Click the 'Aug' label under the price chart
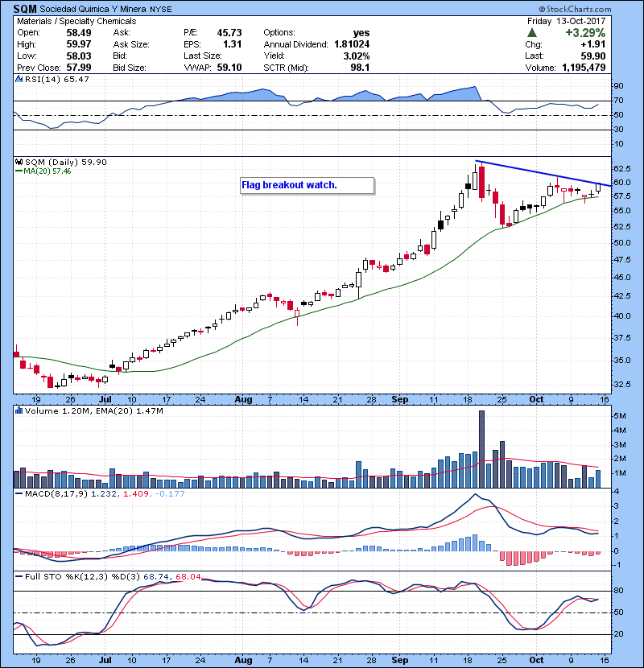644x668 pixels. (x=243, y=400)
